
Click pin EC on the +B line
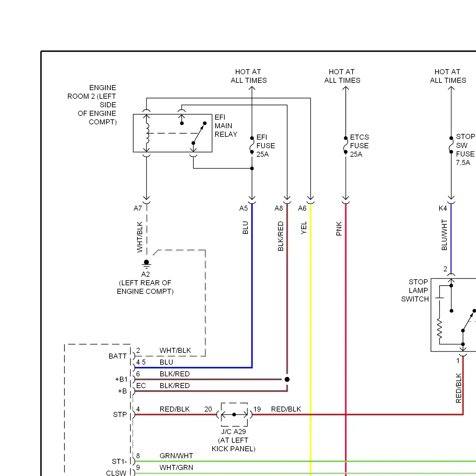tap(141, 386)
